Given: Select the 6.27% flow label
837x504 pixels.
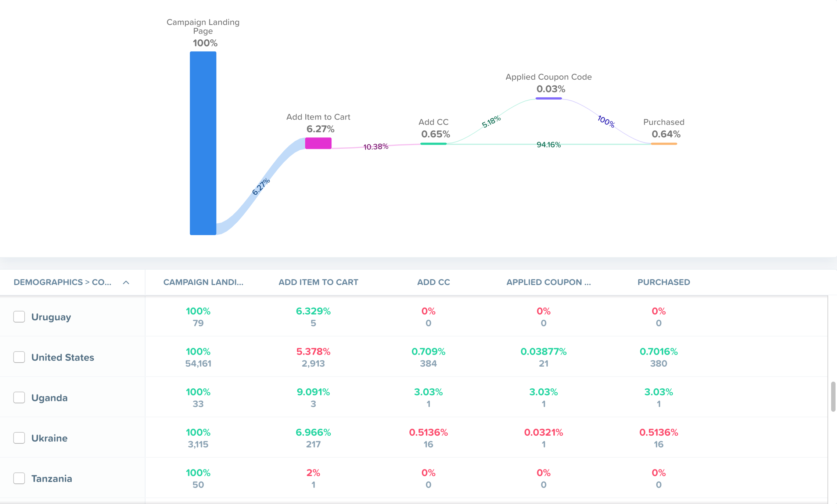Looking at the screenshot, I should 261,187.
